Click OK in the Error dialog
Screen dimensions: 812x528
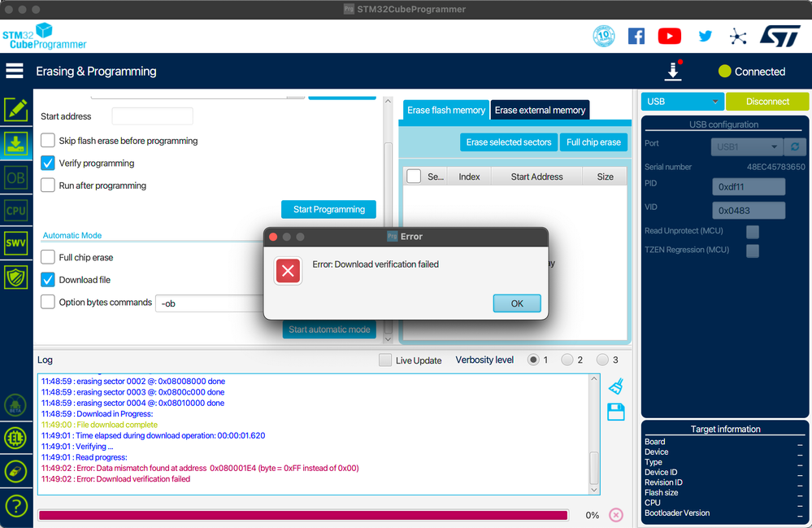(x=517, y=303)
